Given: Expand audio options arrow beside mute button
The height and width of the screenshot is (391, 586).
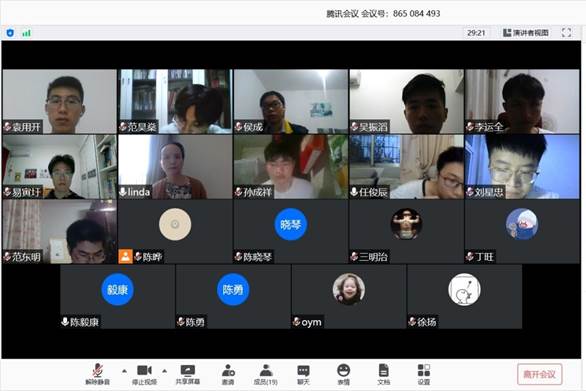Looking at the screenshot, I should point(124,371).
